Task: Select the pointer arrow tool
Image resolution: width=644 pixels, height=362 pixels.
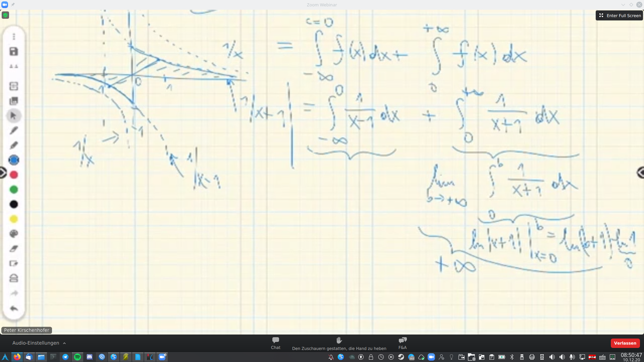Action: pyautogui.click(x=14, y=116)
